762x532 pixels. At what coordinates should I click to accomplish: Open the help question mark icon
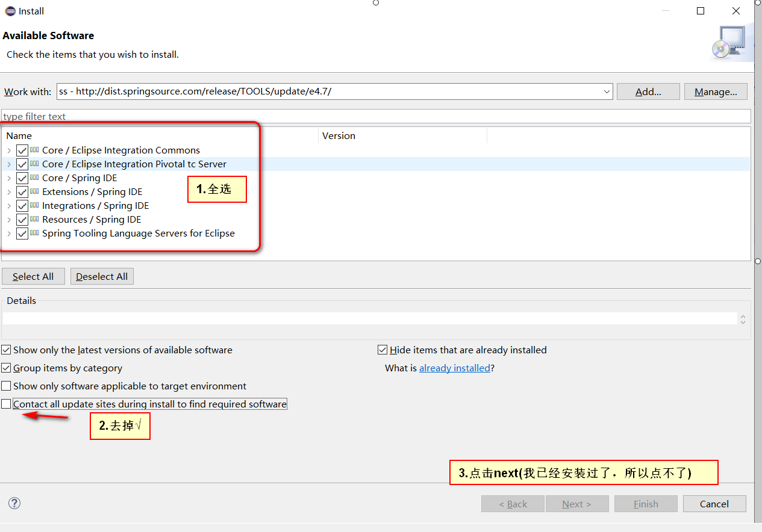click(x=14, y=503)
